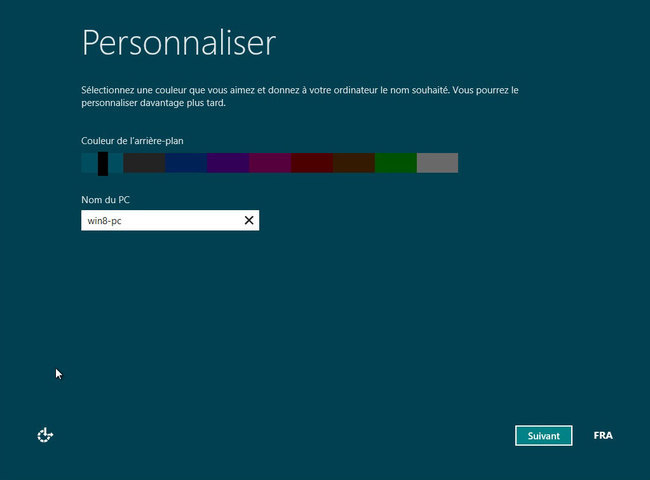Screen dimensions: 650x480
Task: Select the dark gray background color
Action: tap(144, 163)
